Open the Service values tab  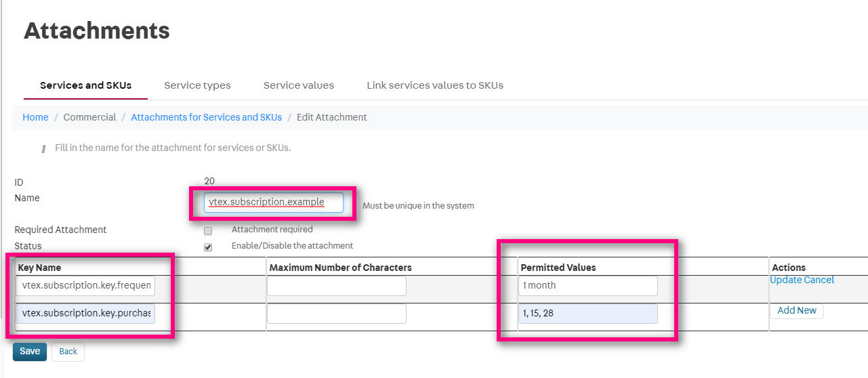pos(298,85)
